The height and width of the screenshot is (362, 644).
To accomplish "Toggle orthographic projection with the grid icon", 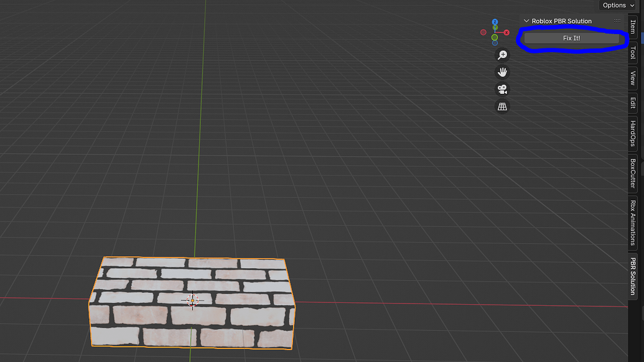I will (x=502, y=106).
